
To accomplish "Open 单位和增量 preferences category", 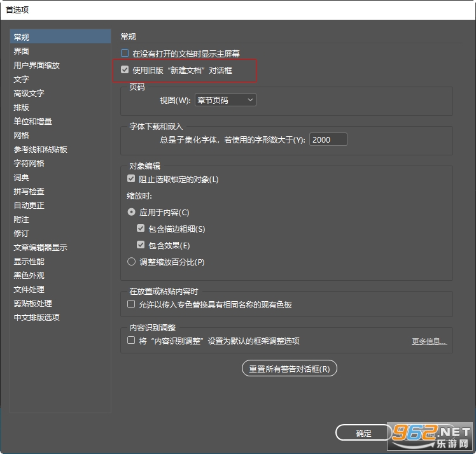I will [x=60, y=121].
